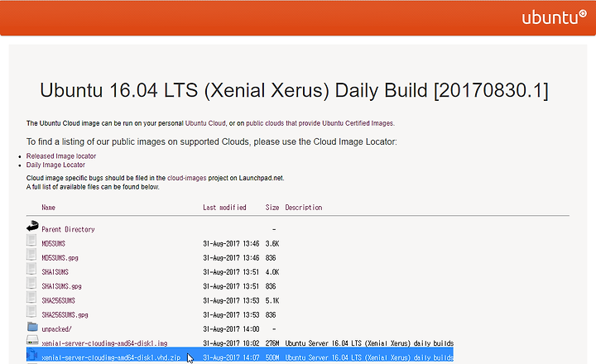Sort listing by Name column header

48,208
